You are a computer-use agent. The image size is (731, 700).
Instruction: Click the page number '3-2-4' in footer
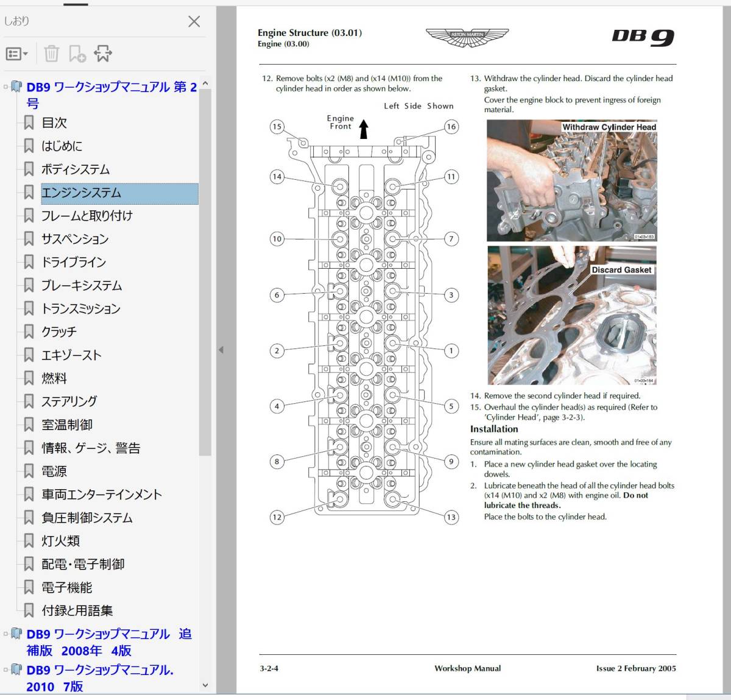(x=269, y=668)
